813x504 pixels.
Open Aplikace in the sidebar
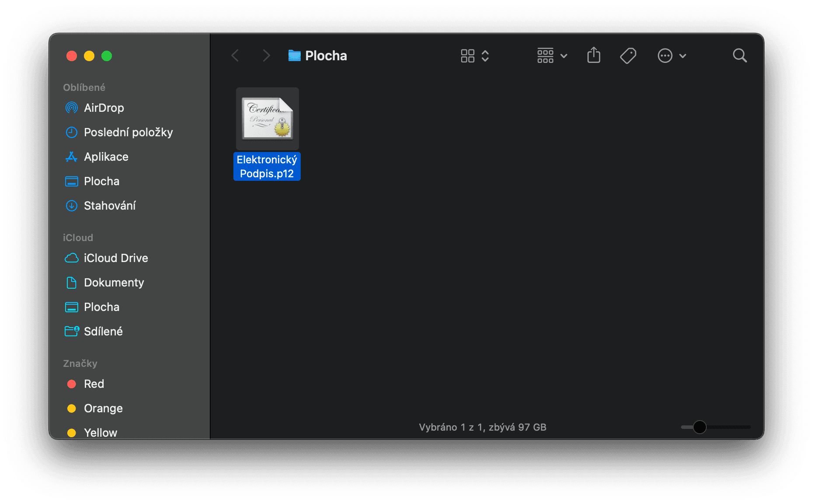pyautogui.click(x=106, y=157)
